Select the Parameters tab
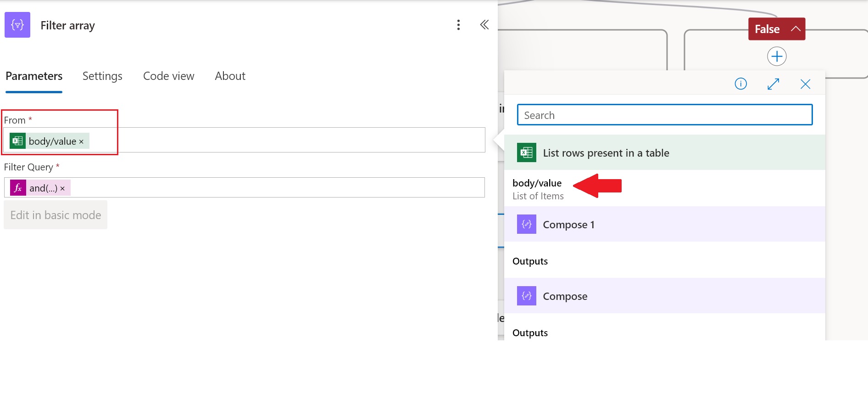 [34, 76]
